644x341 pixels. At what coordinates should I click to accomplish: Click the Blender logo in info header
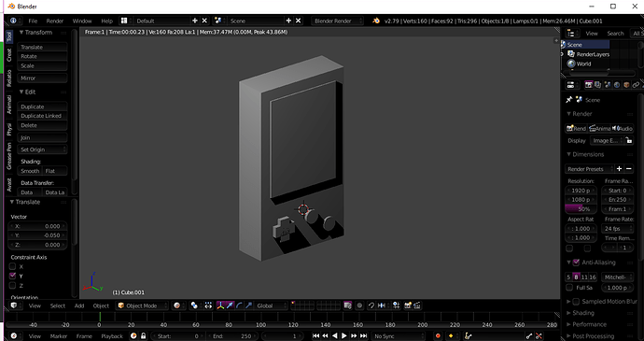point(376,21)
